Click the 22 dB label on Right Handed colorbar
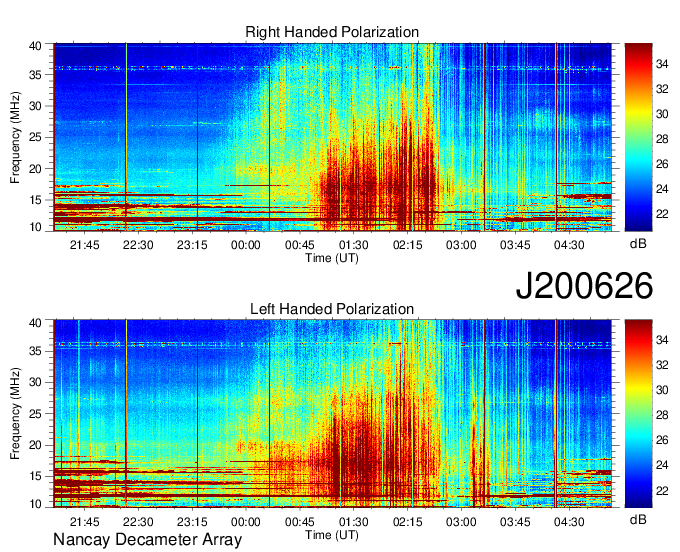 (662, 214)
